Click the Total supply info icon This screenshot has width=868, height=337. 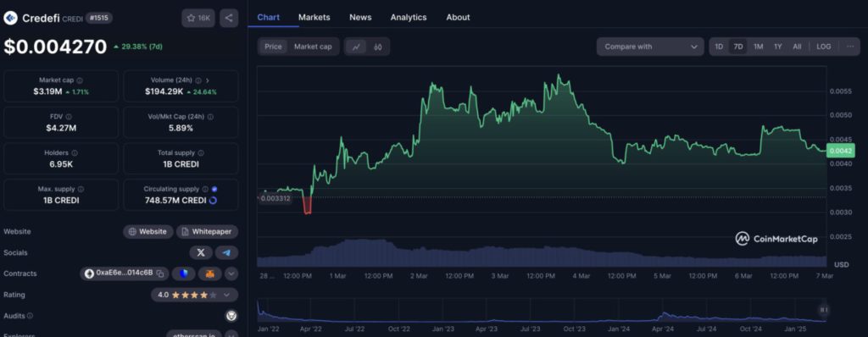pos(201,153)
